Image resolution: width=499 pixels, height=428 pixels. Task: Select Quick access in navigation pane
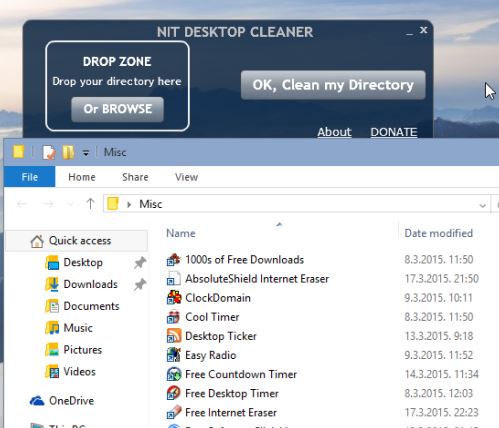(x=77, y=241)
